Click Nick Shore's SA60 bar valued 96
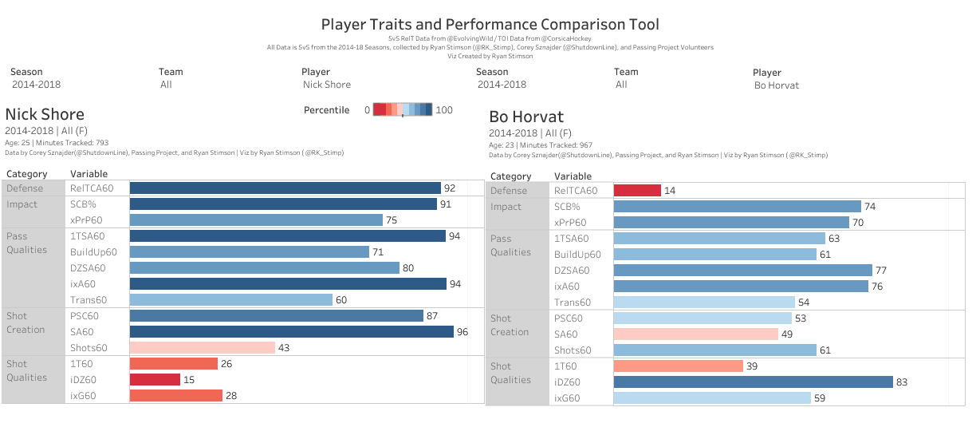The width and height of the screenshot is (980, 435). pyautogui.click(x=291, y=332)
